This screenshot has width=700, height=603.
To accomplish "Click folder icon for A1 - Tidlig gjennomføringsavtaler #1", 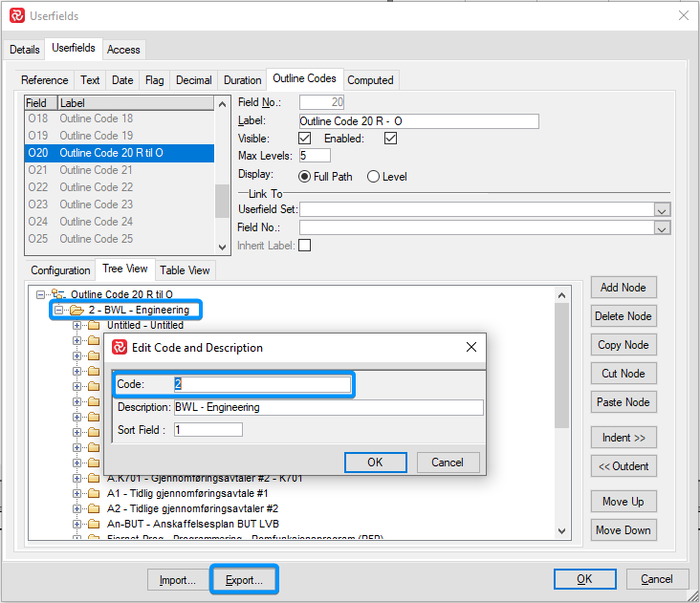I will pyautogui.click(x=94, y=493).
